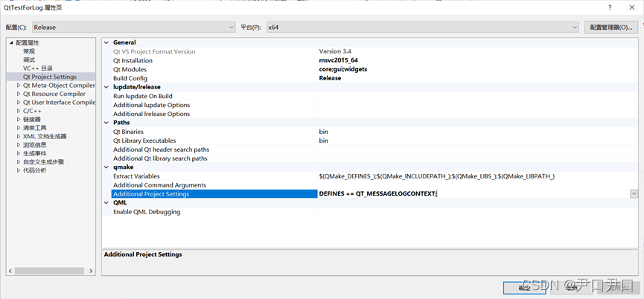Viewport: 644px width, 299px height.
Task: Collapse the General property group
Action: coord(106,42)
